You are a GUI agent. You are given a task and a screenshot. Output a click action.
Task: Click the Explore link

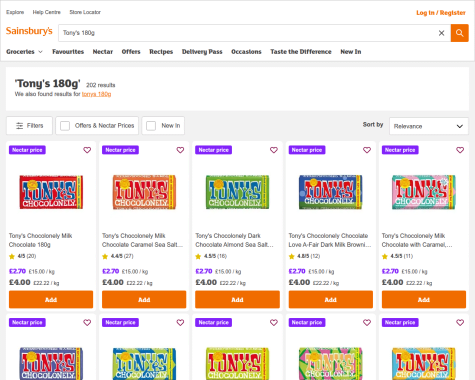coord(15,12)
